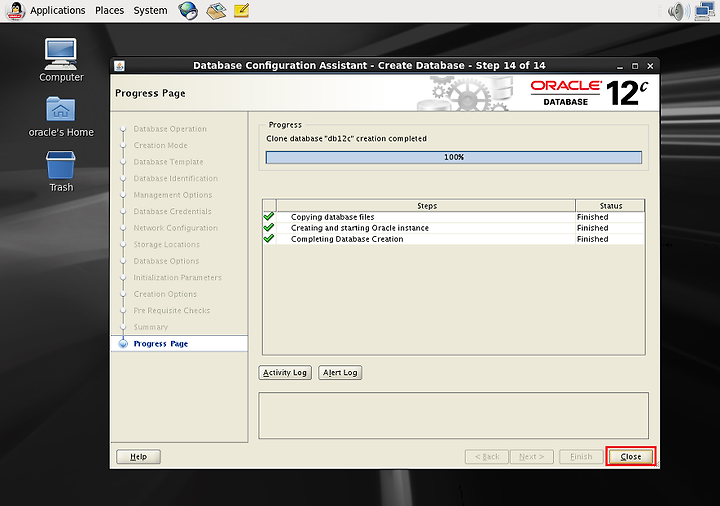Close the window using title bar X

tap(650, 66)
